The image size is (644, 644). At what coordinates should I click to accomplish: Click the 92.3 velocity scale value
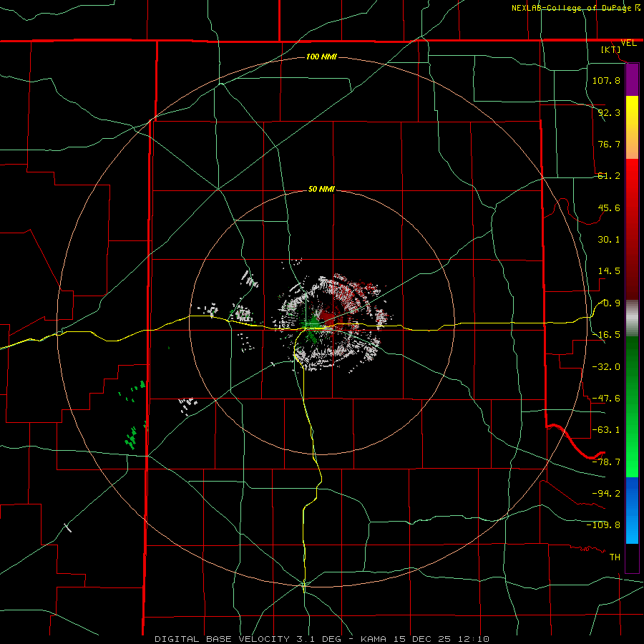click(x=609, y=112)
